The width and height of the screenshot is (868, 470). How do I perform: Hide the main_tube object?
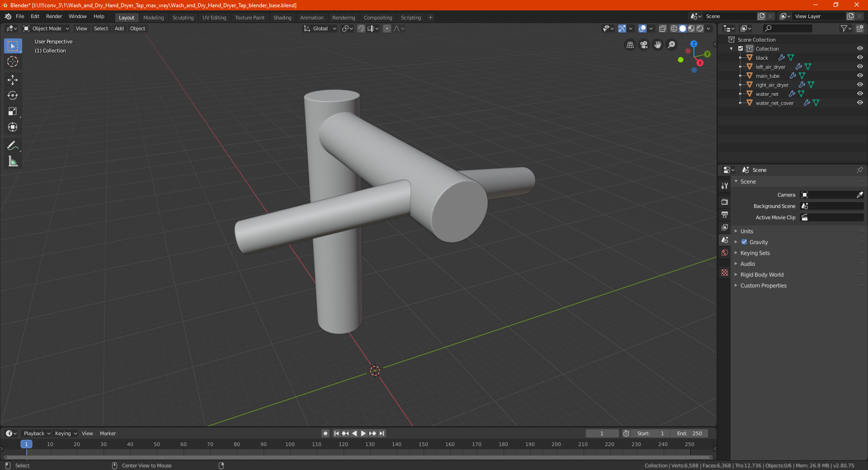pos(860,75)
